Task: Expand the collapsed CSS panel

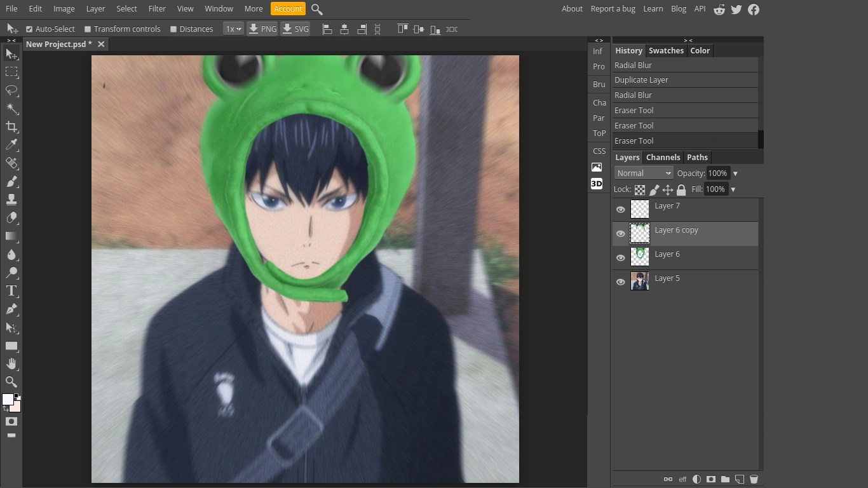Action: pyautogui.click(x=599, y=151)
